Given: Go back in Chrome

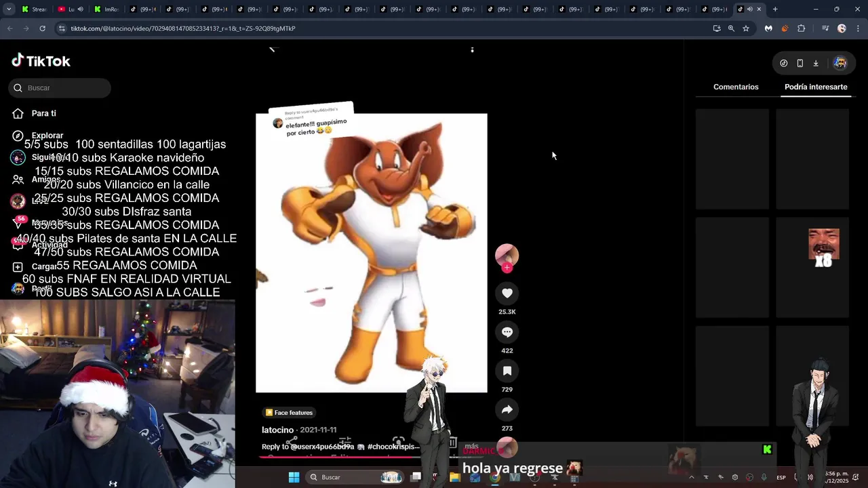Looking at the screenshot, I should (9, 28).
